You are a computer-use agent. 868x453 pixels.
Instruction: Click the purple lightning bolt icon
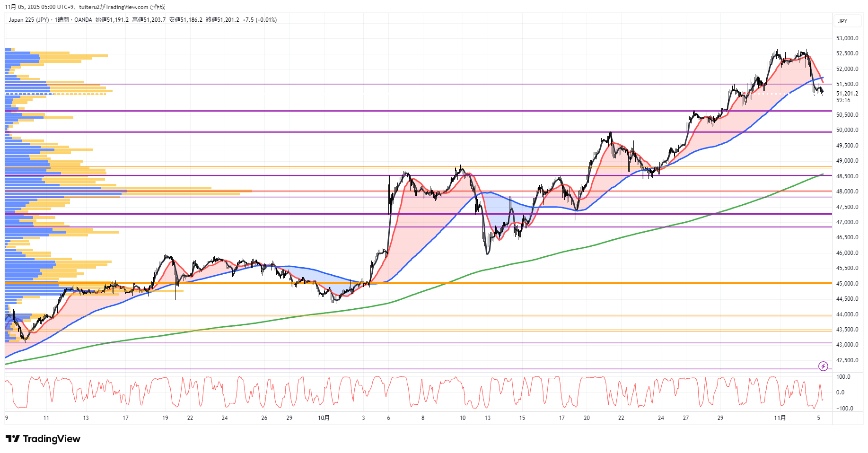[823, 366]
